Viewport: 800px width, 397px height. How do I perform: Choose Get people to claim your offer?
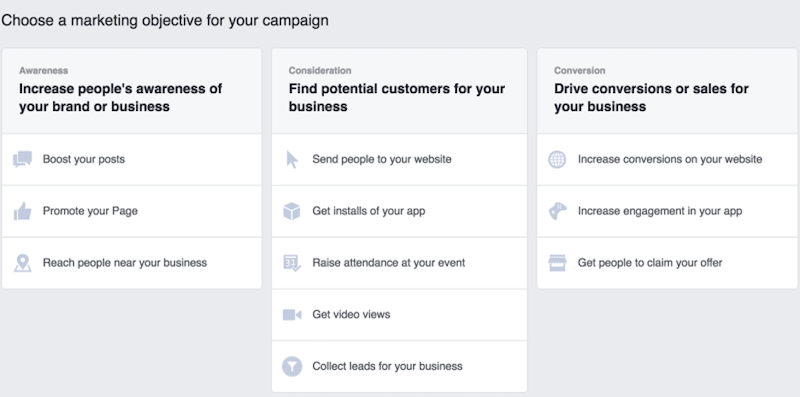pyautogui.click(x=667, y=263)
